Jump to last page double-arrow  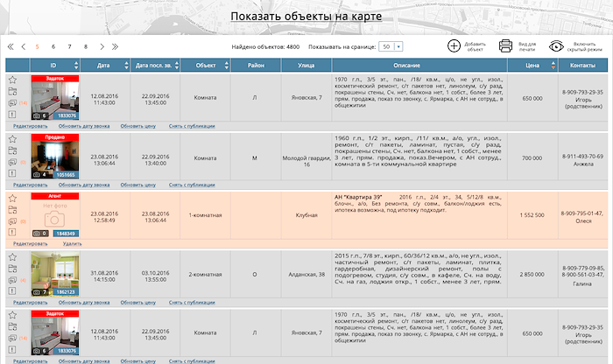115,47
